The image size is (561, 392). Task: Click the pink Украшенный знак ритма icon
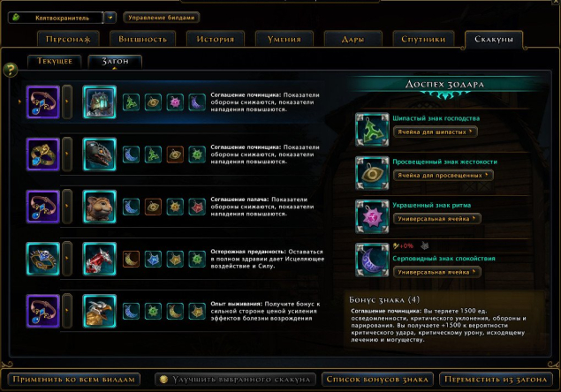[x=372, y=216]
